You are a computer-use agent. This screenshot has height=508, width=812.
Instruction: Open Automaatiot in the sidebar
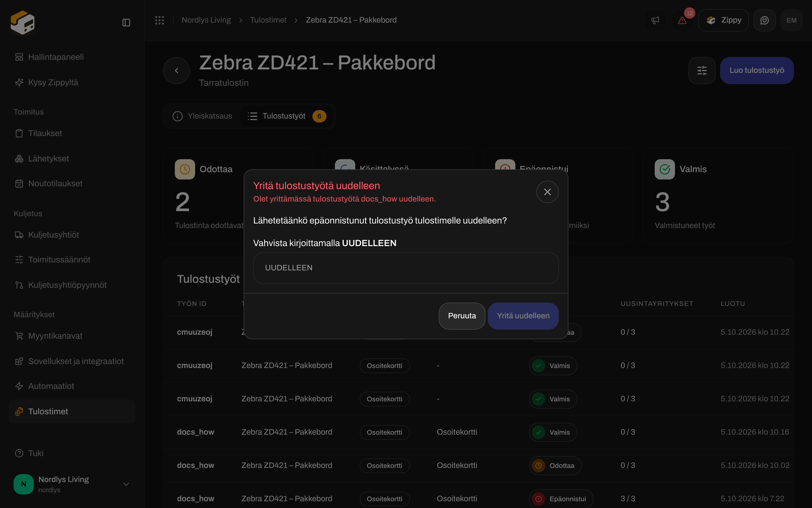click(x=72, y=386)
